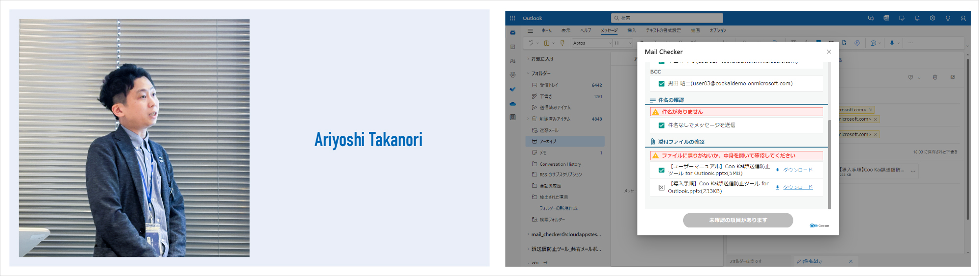
Task: Open the OneDrive cloud icon in sidebar
Action: tap(513, 103)
